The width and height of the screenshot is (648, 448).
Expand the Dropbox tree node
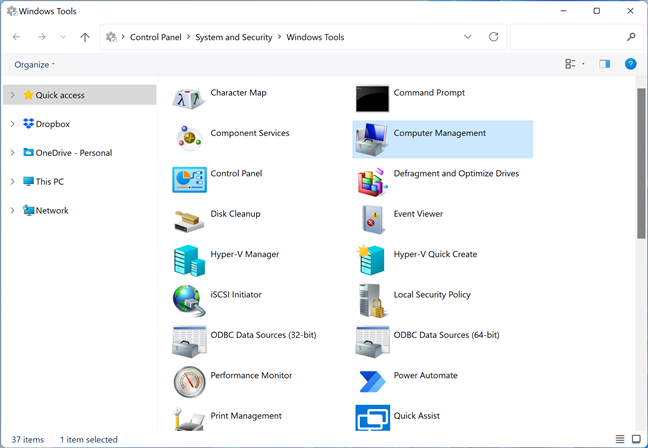pos(12,124)
